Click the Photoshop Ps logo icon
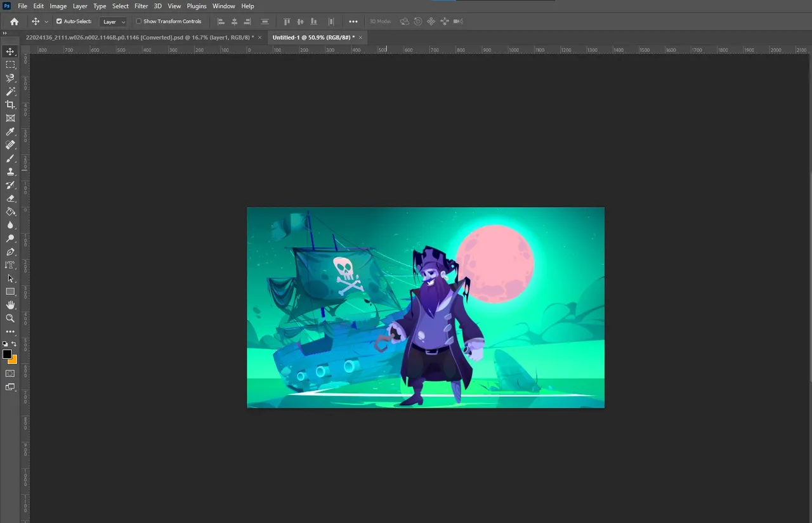The width and height of the screenshot is (812, 523). 6,6
